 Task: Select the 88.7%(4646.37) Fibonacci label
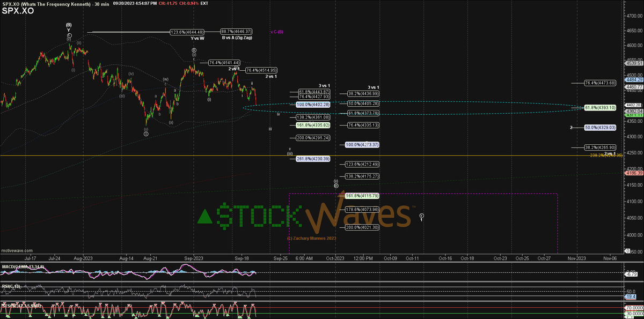pyautogui.click(x=236, y=32)
